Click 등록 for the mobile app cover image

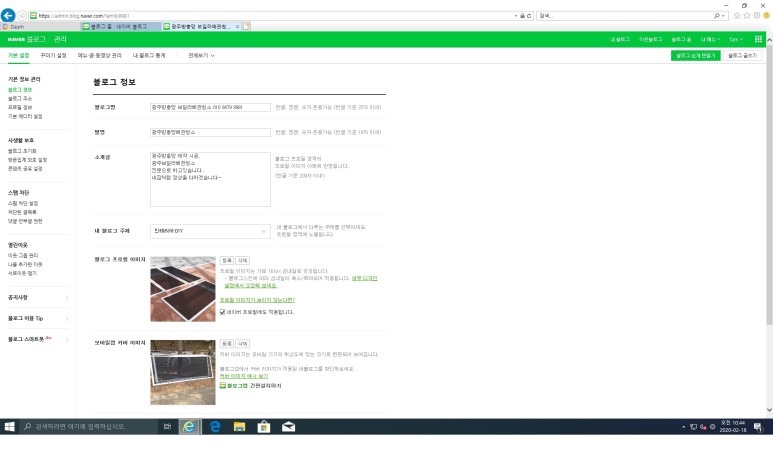(x=226, y=344)
